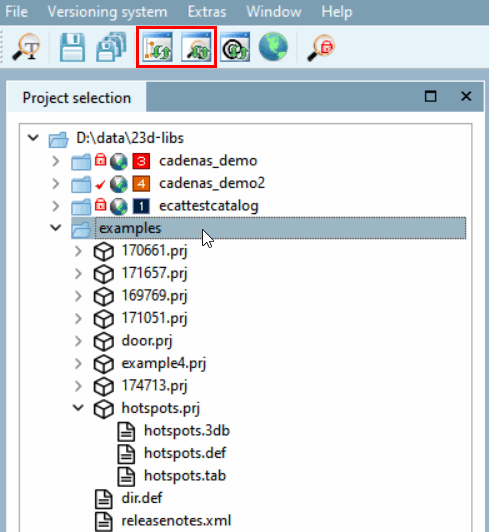Click the file icon of dir.def
Viewport: 489px width, 532px height.
[x=104, y=499]
